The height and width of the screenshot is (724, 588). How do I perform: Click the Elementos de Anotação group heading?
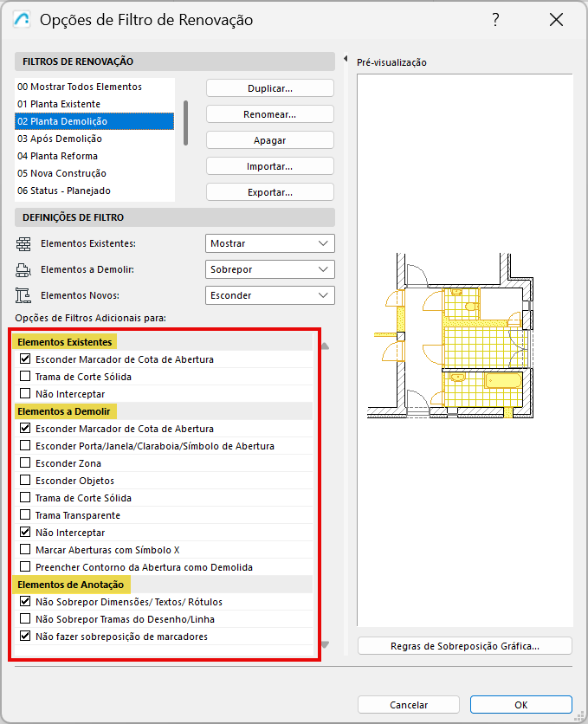point(71,584)
